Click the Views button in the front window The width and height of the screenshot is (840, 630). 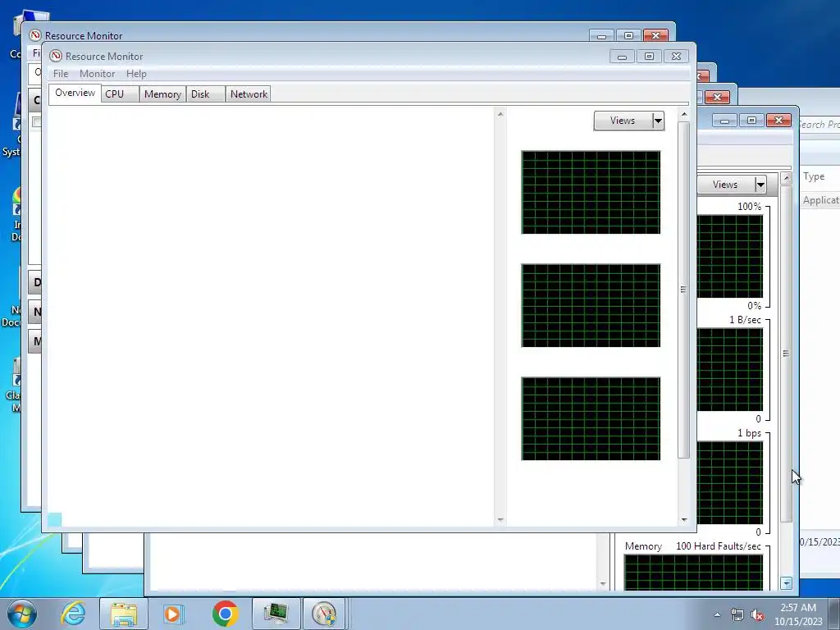[x=623, y=121]
